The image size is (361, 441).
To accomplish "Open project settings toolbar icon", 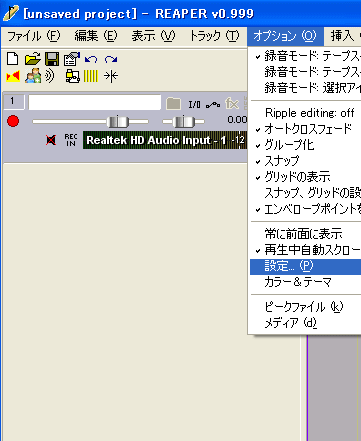I will [x=72, y=59].
